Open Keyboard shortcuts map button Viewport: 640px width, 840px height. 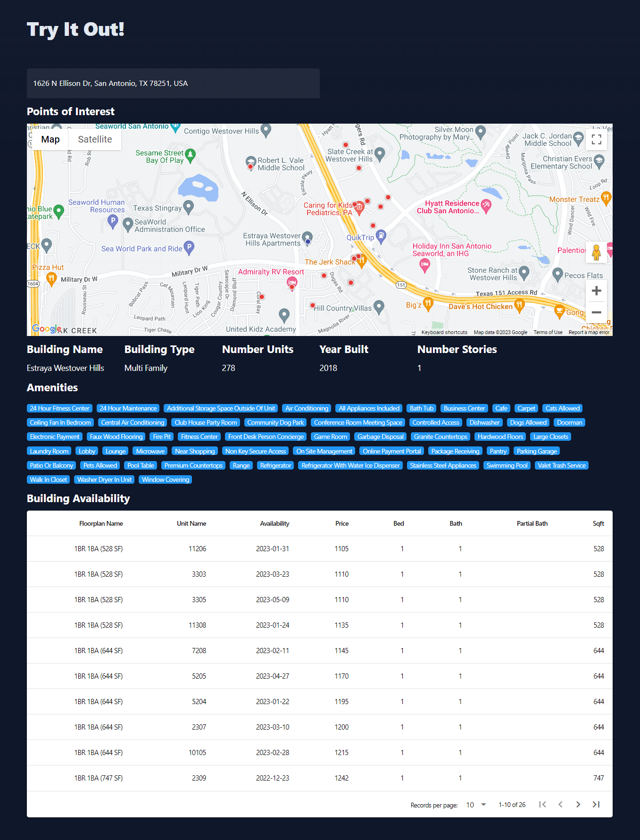pos(444,332)
